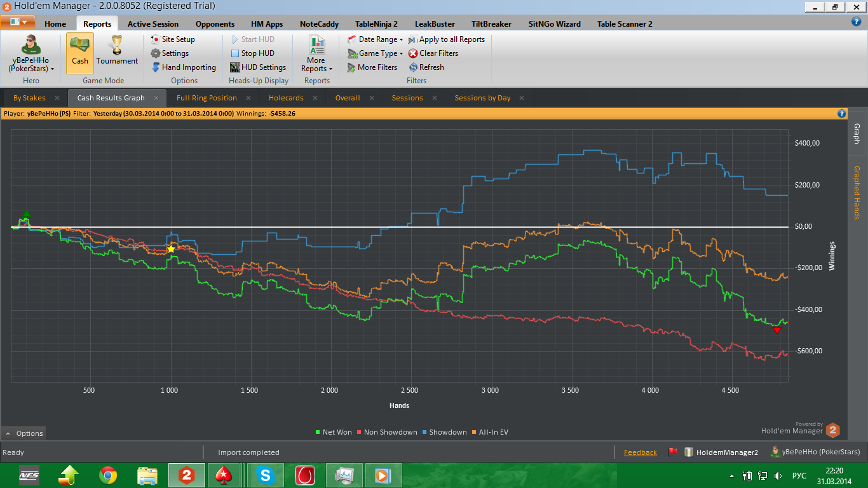The height and width of the screenshot is (488, 868).
Task: Toggle Non Showdown legend entry
Action: [387, 432]
